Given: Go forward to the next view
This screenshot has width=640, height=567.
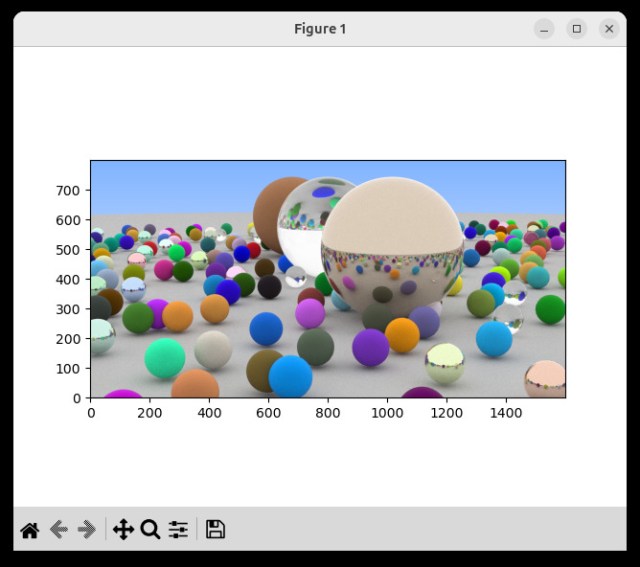Looking at the screenshot, I should pyautogui.click(x=87, y=530).
